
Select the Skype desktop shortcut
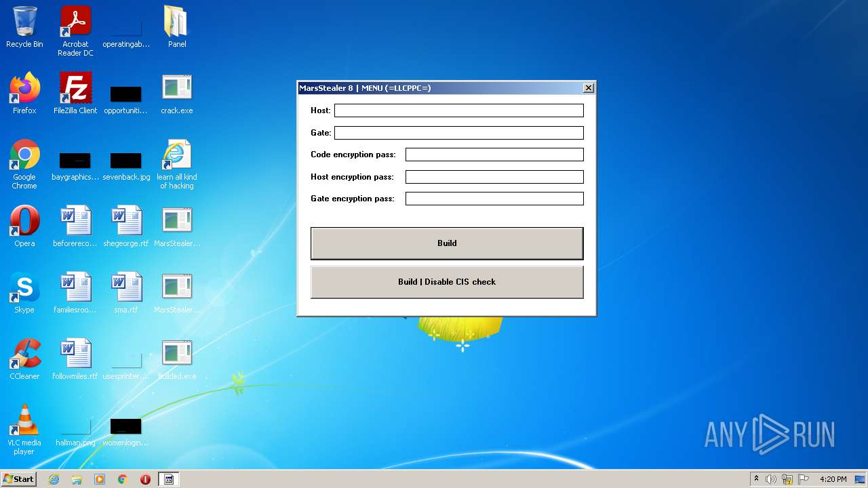tap(24, 293)
